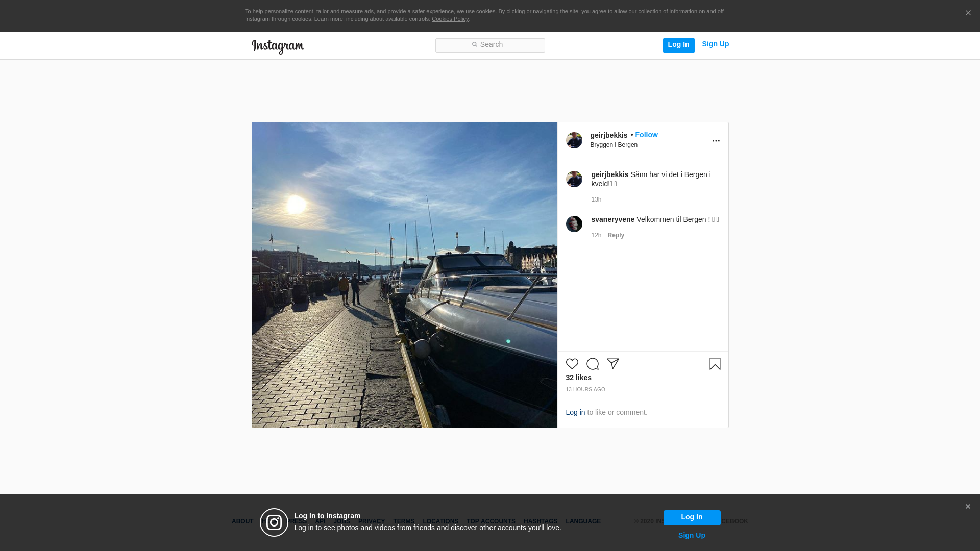Open geirjbekkis profile picture in post header

pyautogui.click(x=574, y=140)
